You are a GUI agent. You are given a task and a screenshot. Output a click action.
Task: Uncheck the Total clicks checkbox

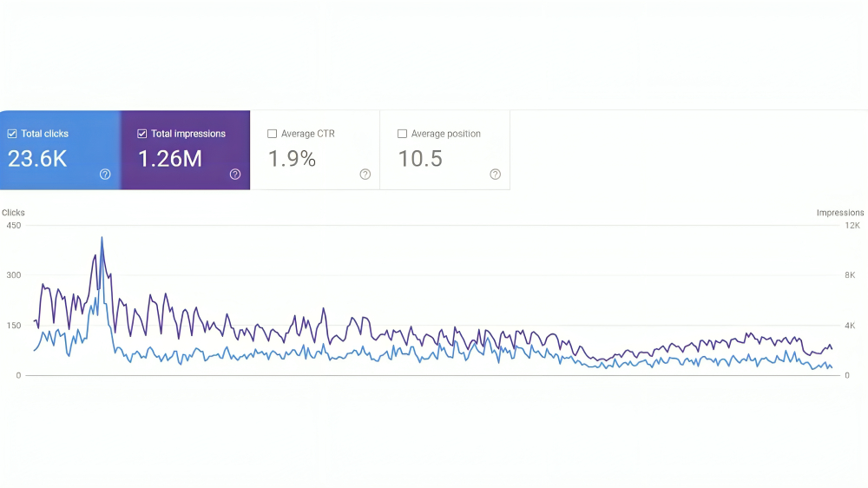pyautogui.click(x=12, y=134)
